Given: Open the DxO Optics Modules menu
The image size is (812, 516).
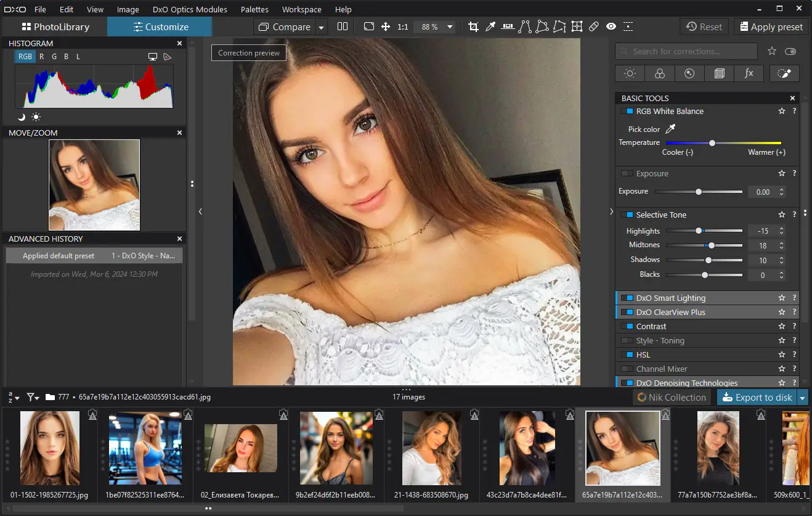Looking at the screenshot, I should [189, 9].
